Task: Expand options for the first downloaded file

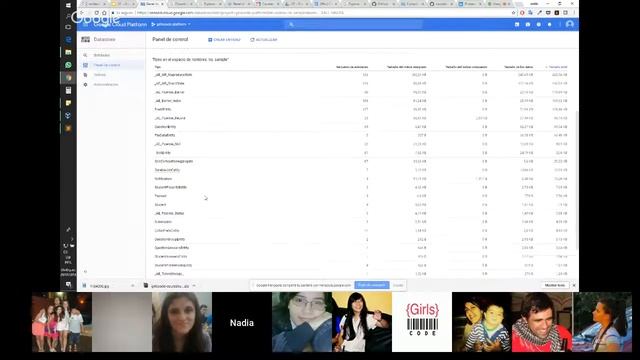Action: (133, 286)
